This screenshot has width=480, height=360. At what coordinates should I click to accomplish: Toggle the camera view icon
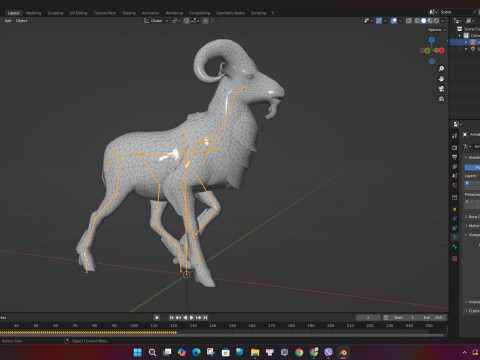pos(441,89)
